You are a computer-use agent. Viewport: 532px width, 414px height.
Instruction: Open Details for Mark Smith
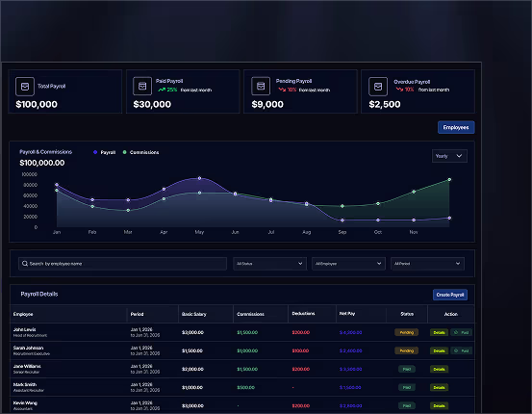click(439, 387)
